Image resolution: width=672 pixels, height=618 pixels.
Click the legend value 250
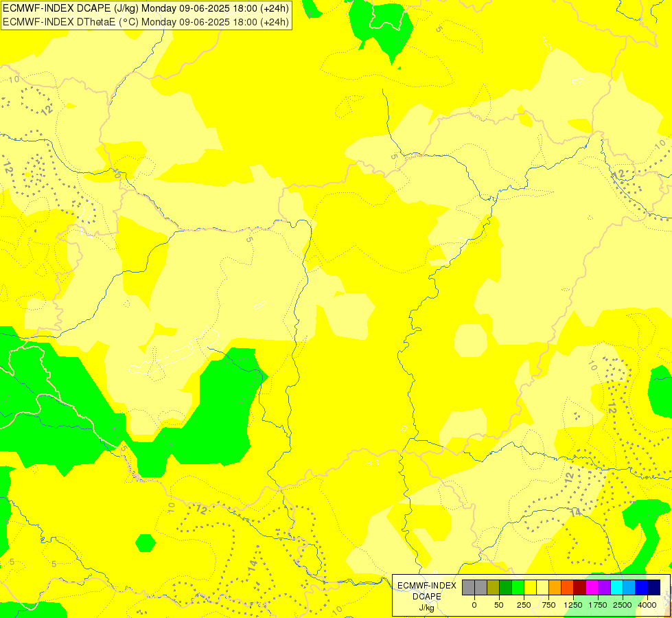[x=524, y=605]
